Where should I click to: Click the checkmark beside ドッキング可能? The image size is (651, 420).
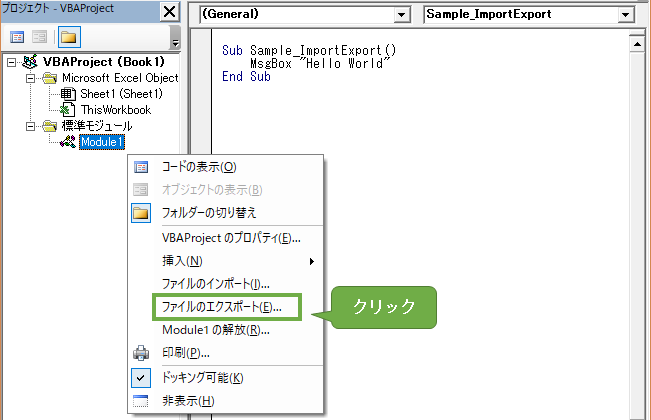(141, 378)
